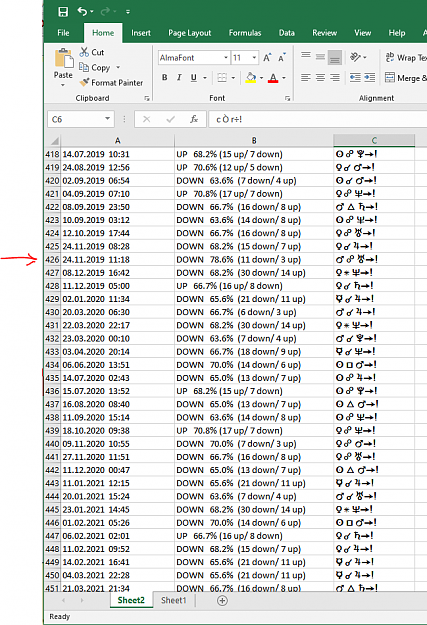Toggle Italic formatting
Viewport: 427px width, 625px height.
pos(179,77)
